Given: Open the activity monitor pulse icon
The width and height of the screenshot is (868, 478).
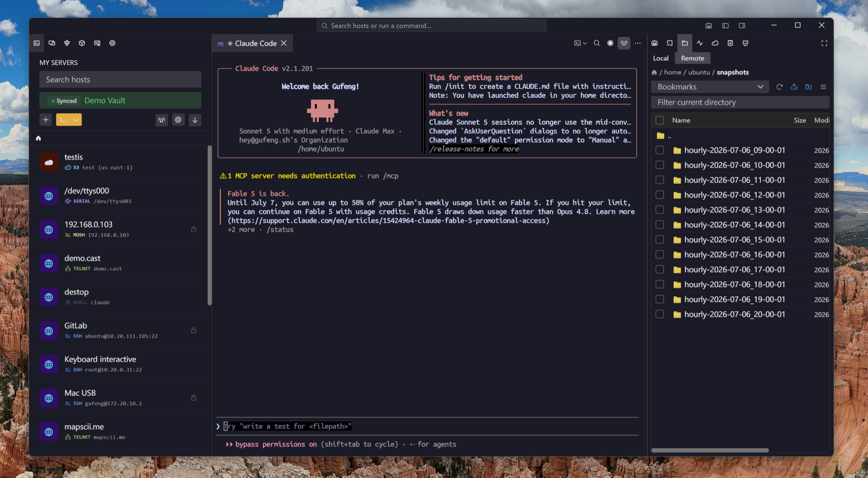Looking at the screenshot, I should pos(700,43).
